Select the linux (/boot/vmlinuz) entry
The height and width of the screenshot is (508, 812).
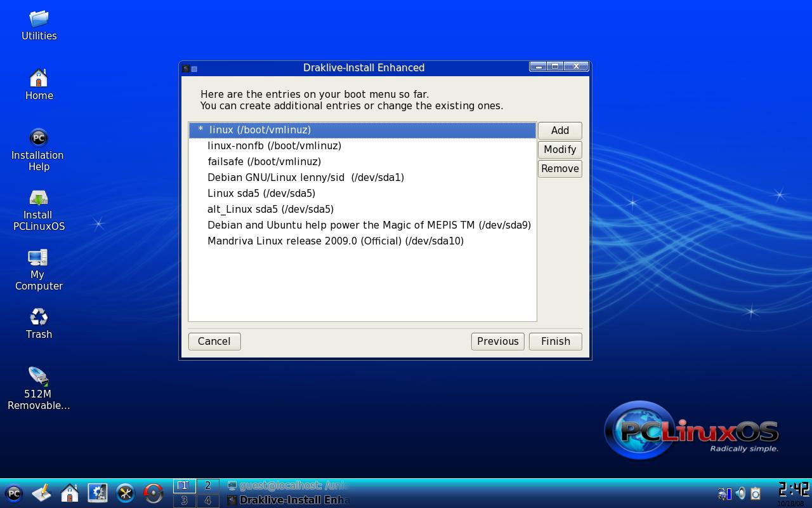coord(362,130)
